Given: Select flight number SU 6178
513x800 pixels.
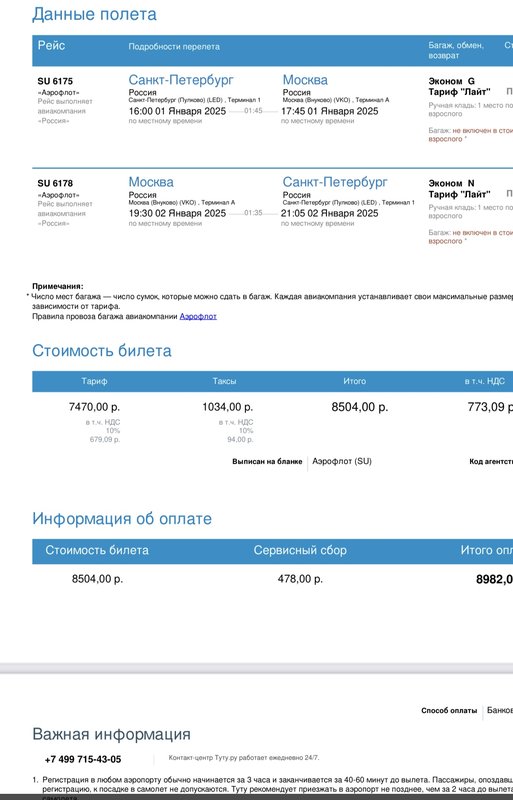Looking at the screenshot, I should [x=55, y=183].
